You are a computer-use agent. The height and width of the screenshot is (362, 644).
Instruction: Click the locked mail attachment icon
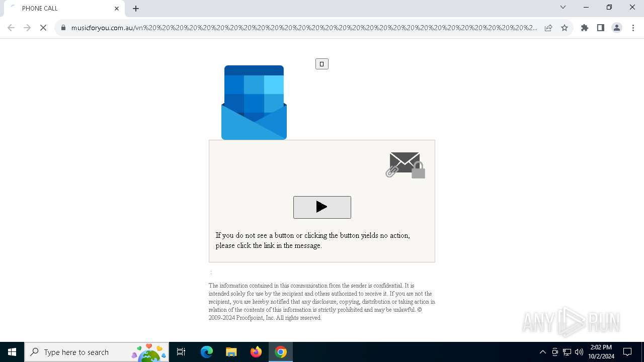point(406,165)
